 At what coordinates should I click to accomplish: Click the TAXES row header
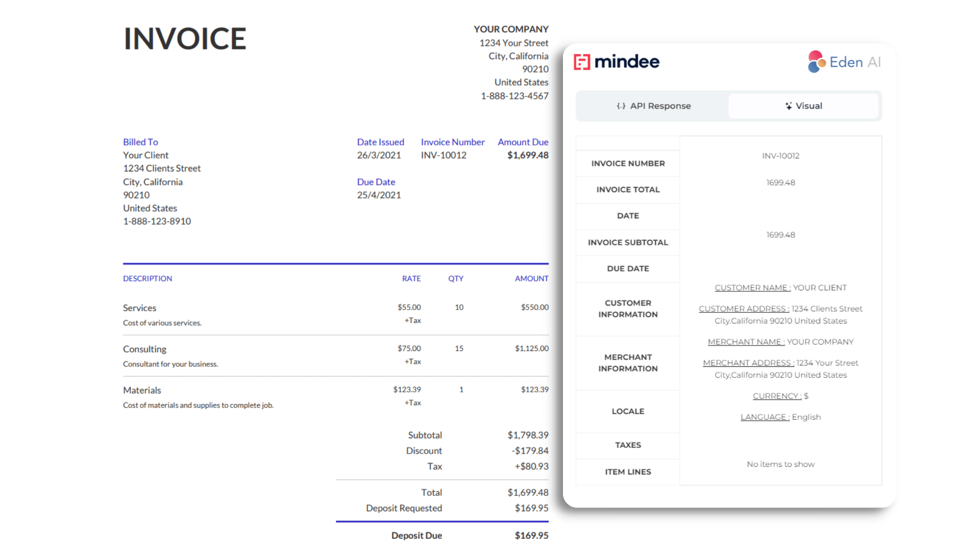[628, 445]
